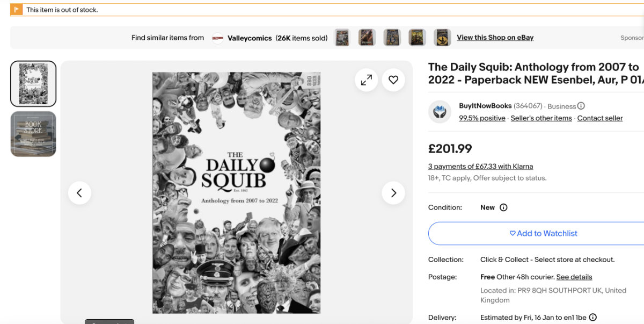Image resolution: width=644 pixels, height=324 pixels.
Task: Expand the product image to full screen
Action: (367, 80)
